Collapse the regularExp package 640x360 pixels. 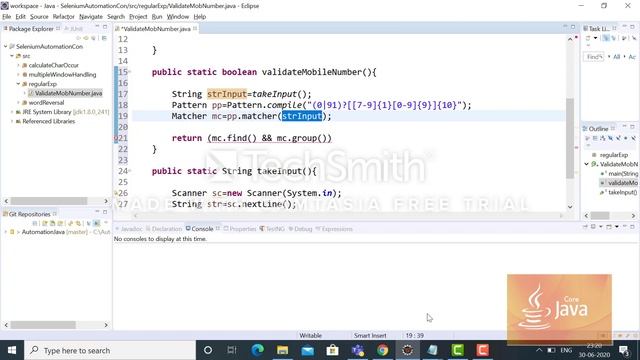pos(18,84)
